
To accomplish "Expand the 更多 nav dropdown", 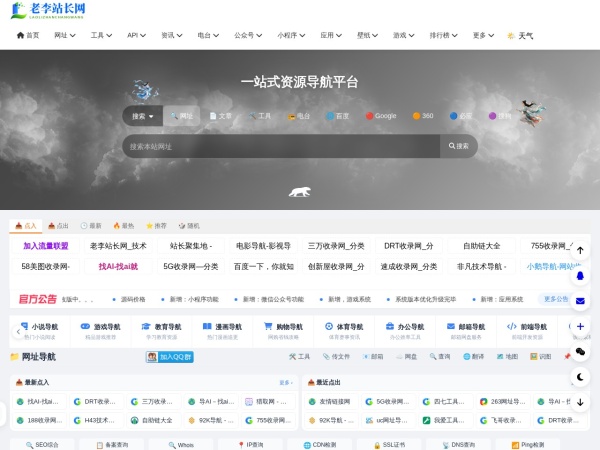I will tap(483, 35).
